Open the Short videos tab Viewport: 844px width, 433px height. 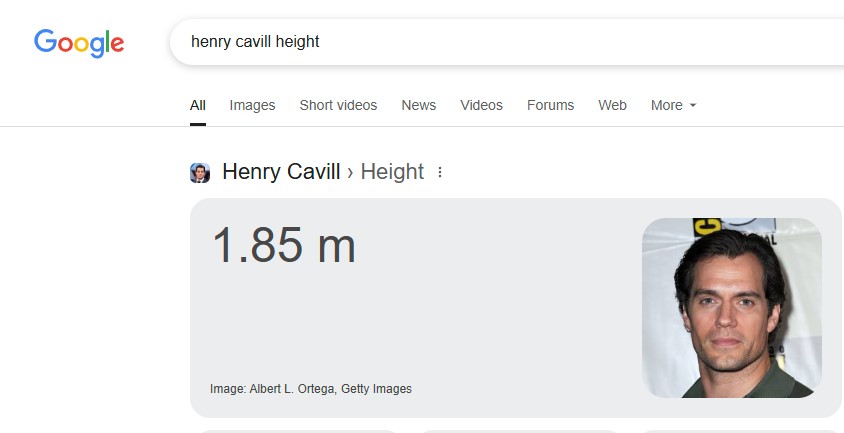point(338,105)
